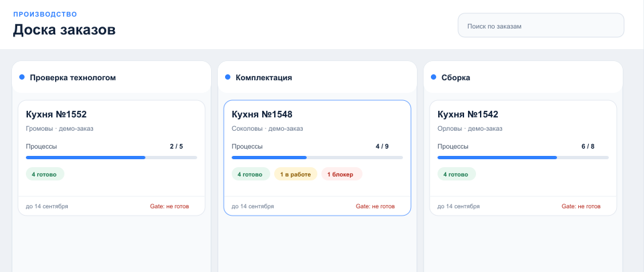
Task: Click до 14 сентября in Кухня №1548
Action: 252,206
